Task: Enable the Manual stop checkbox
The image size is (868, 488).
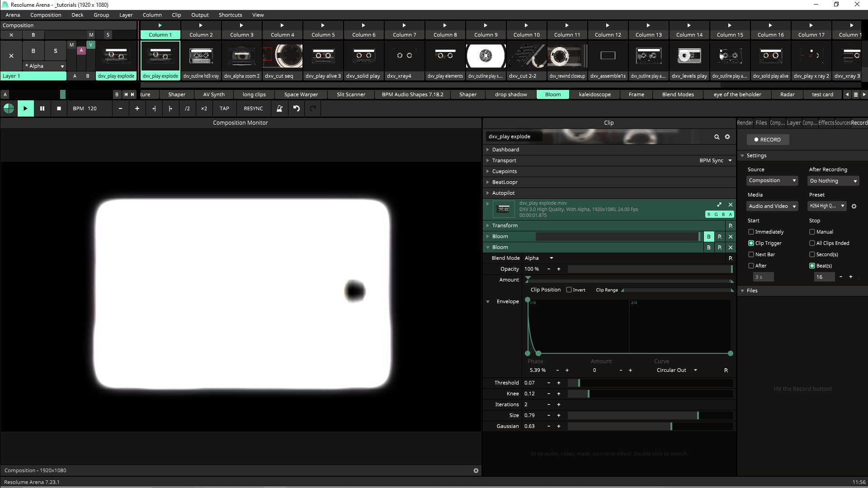Action: [x=812, y=232]
